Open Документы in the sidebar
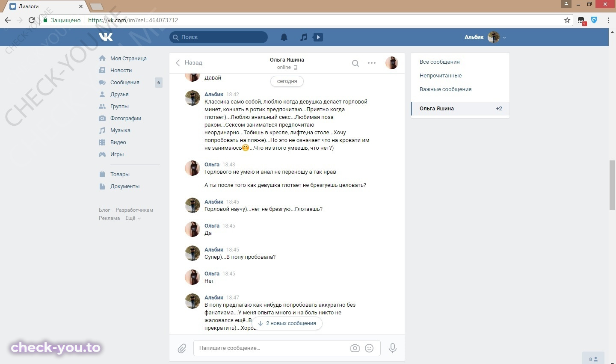616x364 pixels. pyautogui.click(x=125, y=186)
